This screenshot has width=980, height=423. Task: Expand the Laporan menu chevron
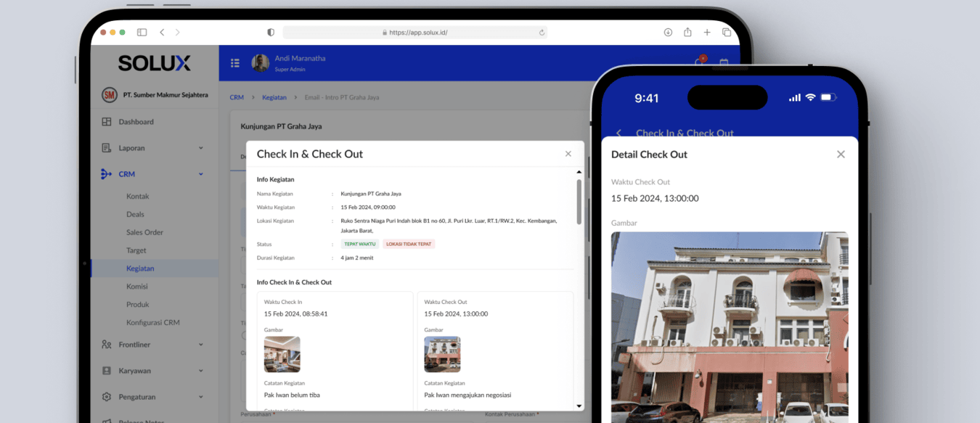coord(201,148)
